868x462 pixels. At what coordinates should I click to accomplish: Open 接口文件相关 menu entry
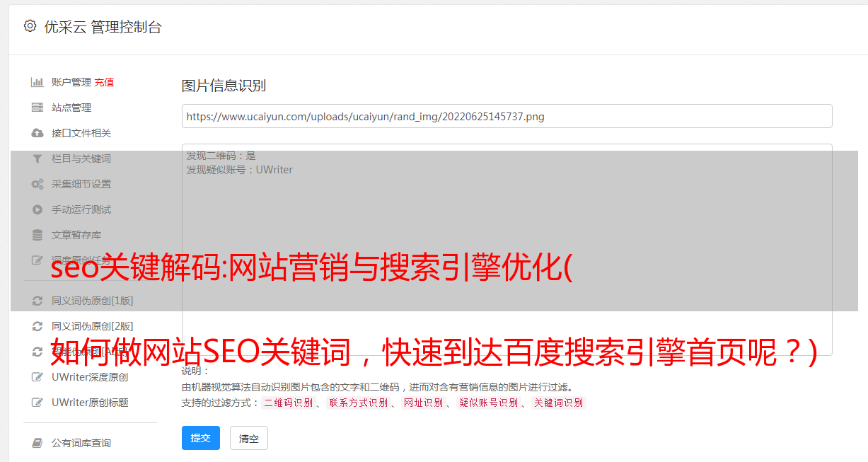(81, 133)
